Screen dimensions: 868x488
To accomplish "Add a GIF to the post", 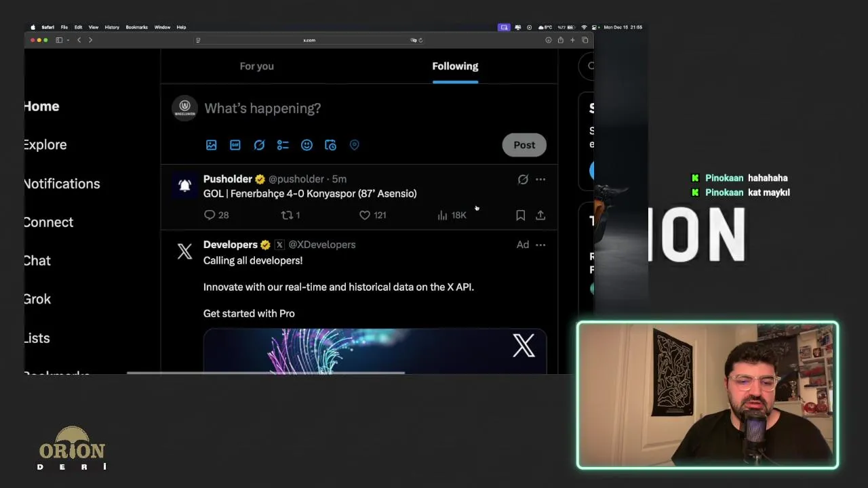I will (x=235, y=145).
